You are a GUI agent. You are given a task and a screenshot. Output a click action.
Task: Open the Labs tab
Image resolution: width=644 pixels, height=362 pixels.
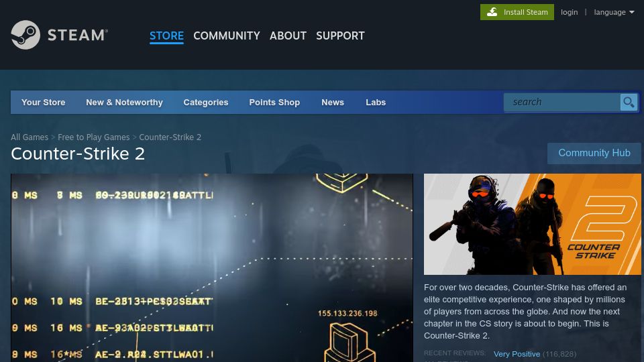[x=376, y=102]
